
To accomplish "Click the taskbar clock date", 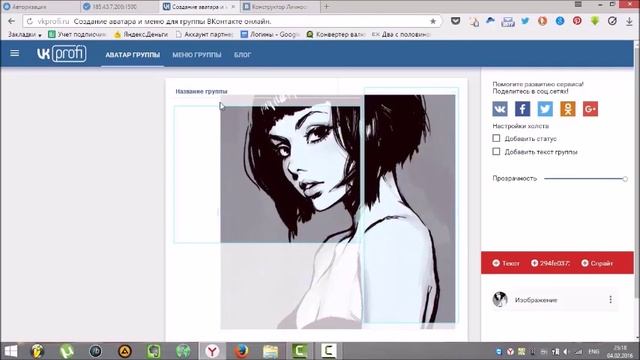I will (620, 351).
